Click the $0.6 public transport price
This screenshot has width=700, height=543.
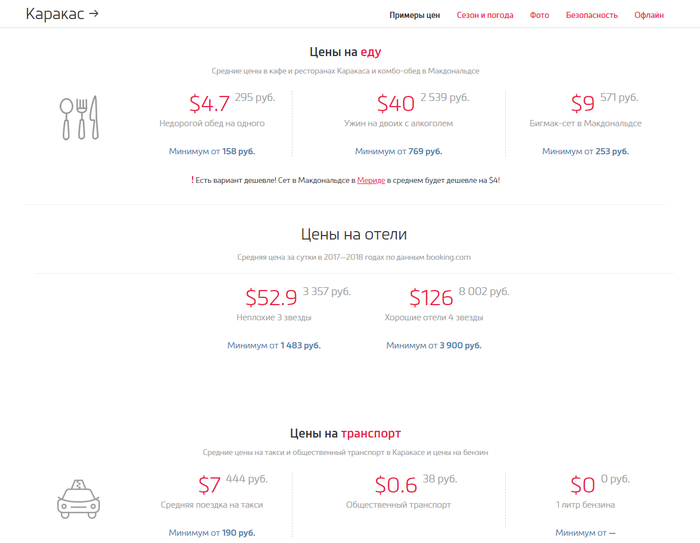pyautogui.click(x=395, y=485)
